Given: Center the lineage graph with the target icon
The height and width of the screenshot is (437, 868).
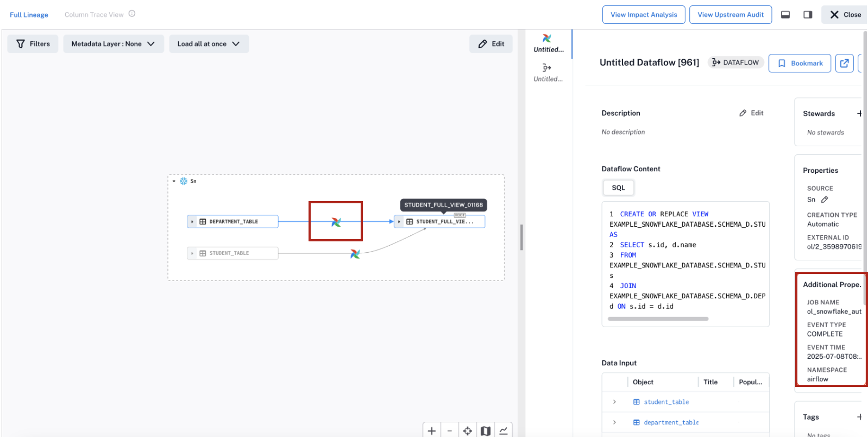Looking at the screenshot, I should point(468,430).
